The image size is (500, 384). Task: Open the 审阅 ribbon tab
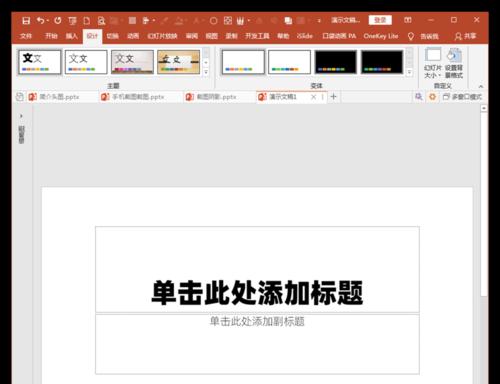(192, 36)
